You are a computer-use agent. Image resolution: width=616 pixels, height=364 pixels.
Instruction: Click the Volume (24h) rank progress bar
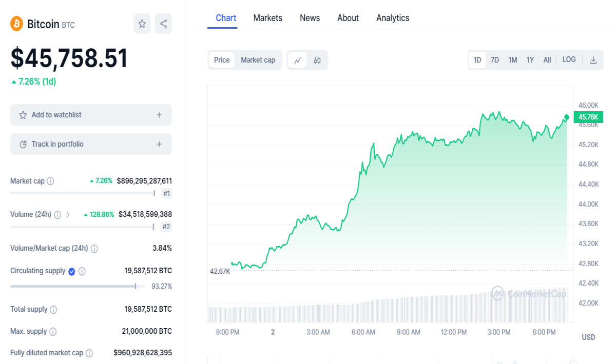pyautogui.click(x=82, y=227)
